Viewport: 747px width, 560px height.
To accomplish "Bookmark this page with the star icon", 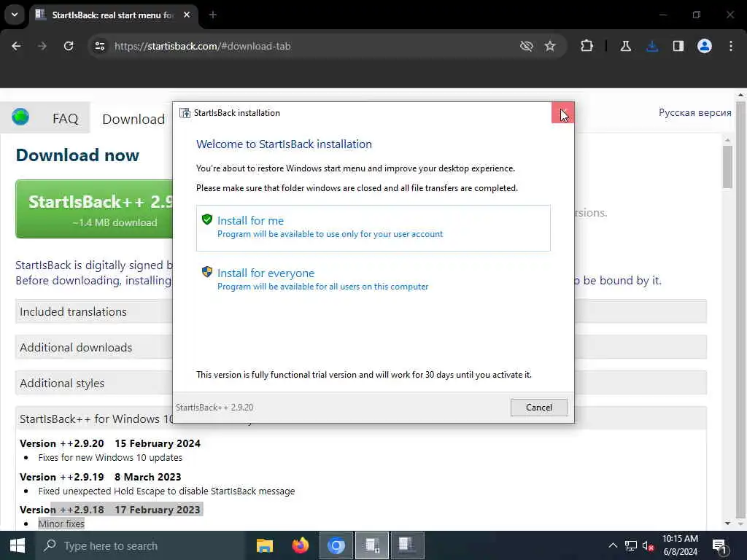I will coord(550,46).
